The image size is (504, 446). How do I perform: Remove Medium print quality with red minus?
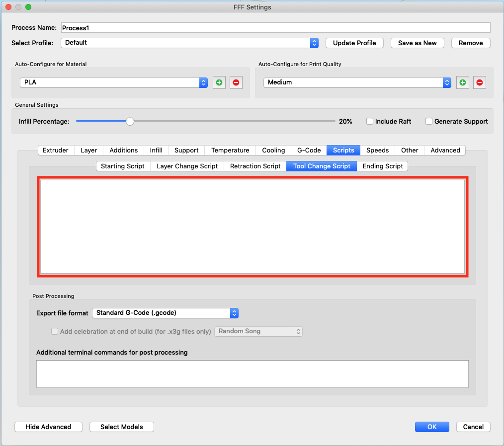pos(479,82)
